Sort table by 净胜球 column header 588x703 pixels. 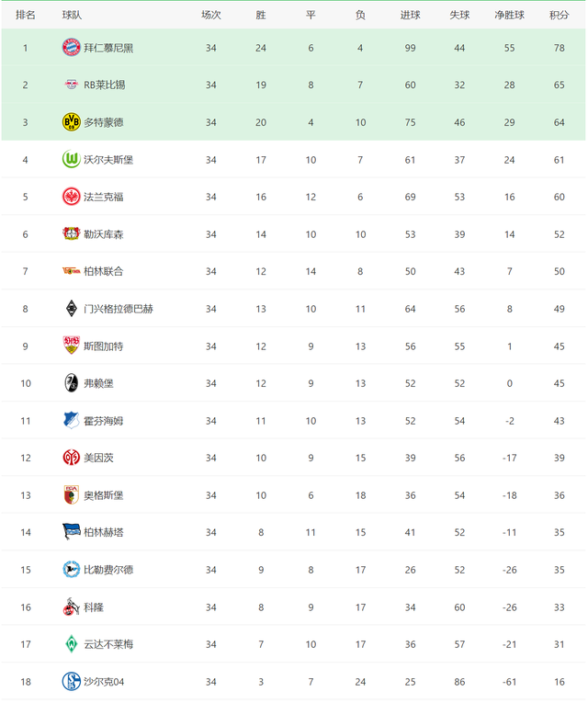click(x=509, y=16)
